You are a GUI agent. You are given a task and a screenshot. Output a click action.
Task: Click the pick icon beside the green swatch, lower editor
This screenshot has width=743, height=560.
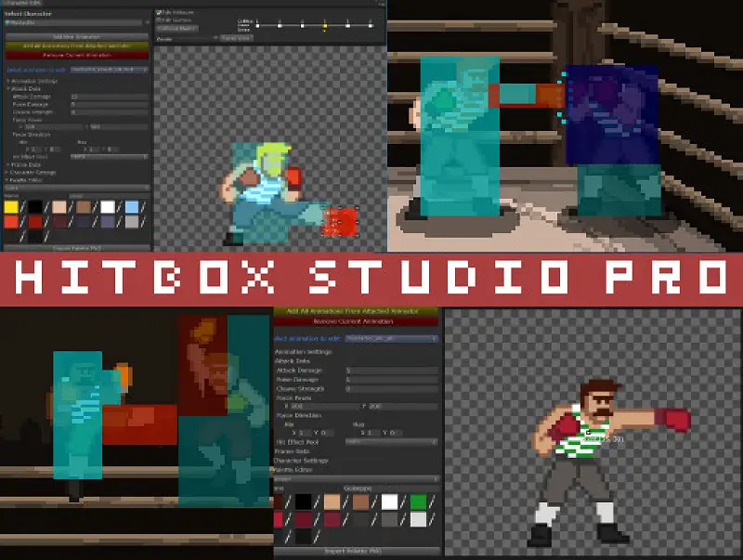click(x=432, y=501)
